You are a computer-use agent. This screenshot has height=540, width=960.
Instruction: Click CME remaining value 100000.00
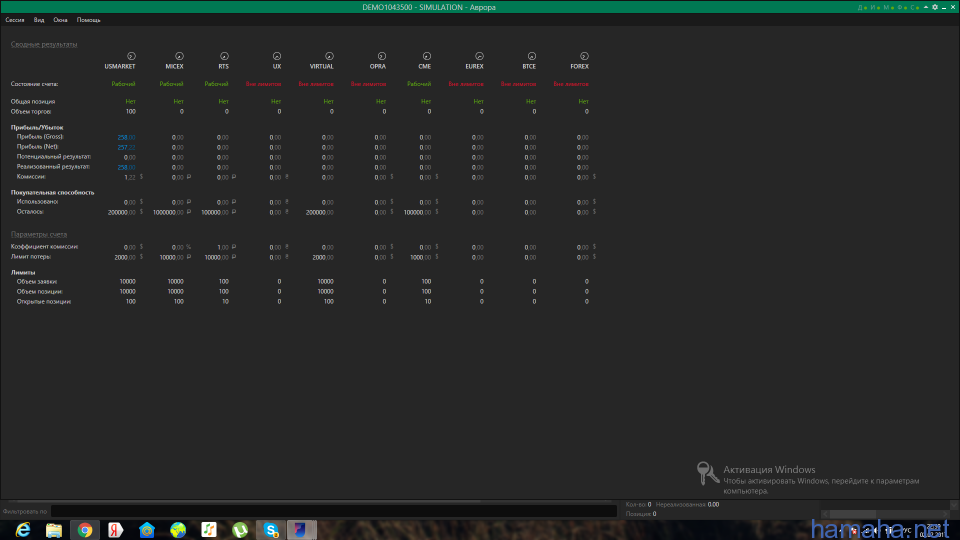(418, 212)
